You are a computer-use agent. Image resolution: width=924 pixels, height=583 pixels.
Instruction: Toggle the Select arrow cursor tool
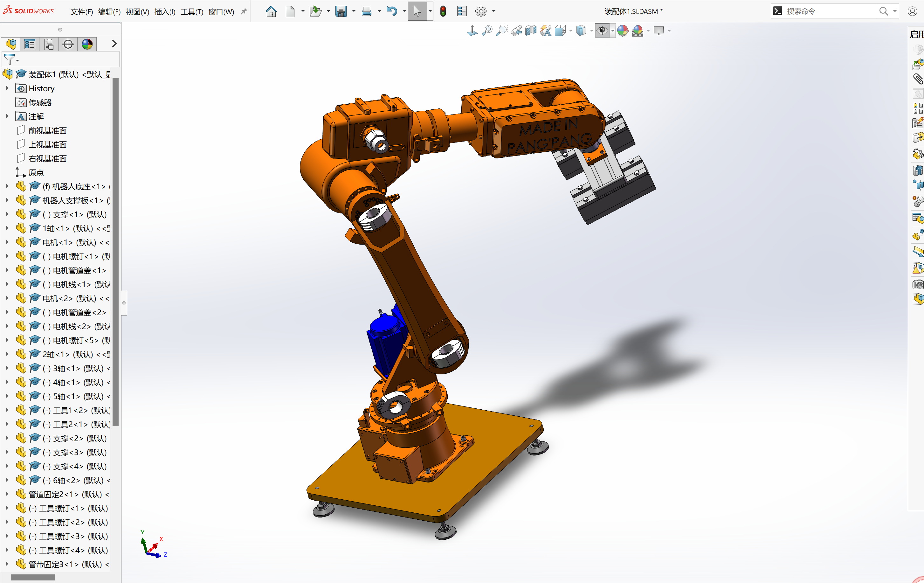tap(417, 11)
